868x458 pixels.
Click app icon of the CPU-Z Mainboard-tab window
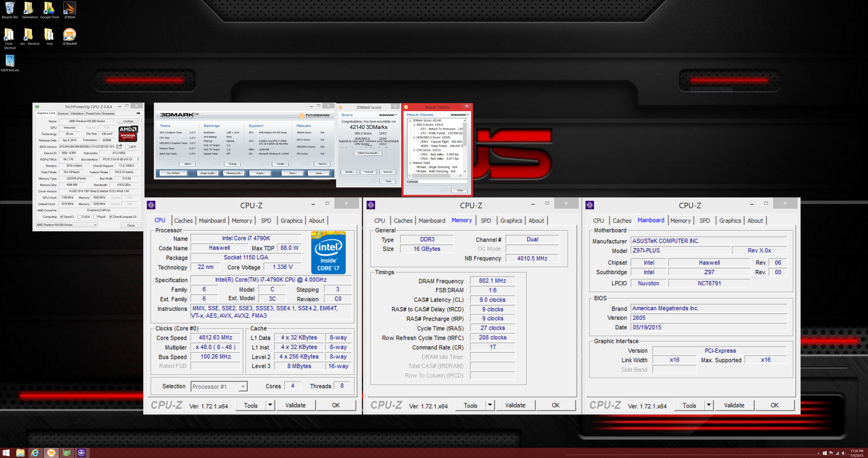(x=590, y=205)
